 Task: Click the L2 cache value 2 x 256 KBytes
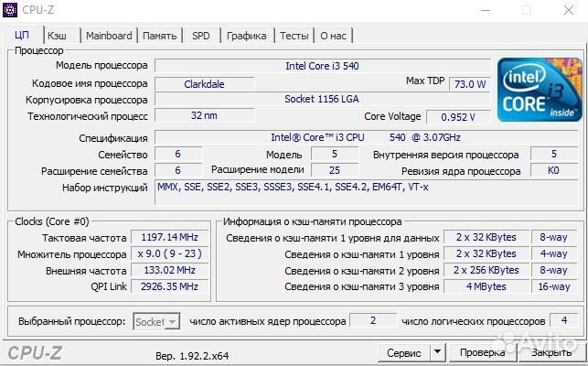click(x=486, y=270)
